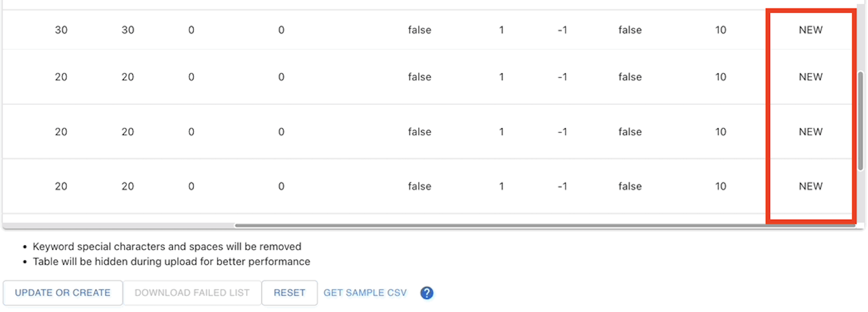Viewport: 868px width, 312px height.
Task: Click the '10' value in the bottom row
Action: 720,186
